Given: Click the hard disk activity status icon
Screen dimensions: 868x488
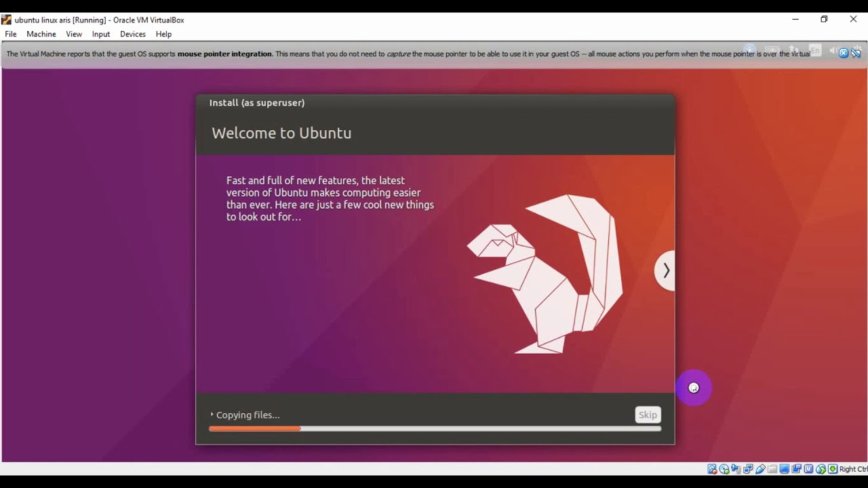Looking at the screenshot, I should [x=712, y=469].
